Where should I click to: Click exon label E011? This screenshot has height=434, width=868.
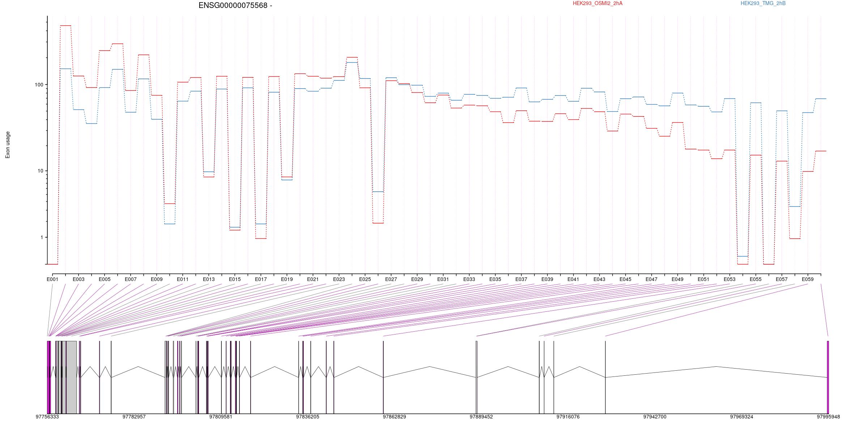coord(183,279)
